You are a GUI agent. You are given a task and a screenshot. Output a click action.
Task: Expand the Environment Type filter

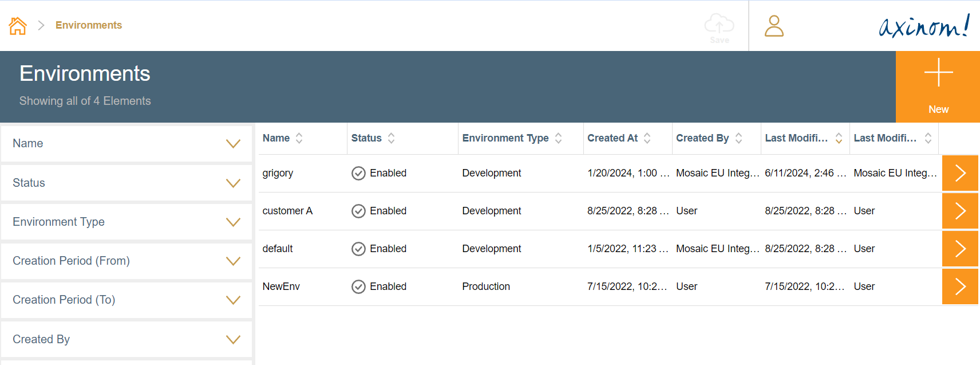(127, 222)
